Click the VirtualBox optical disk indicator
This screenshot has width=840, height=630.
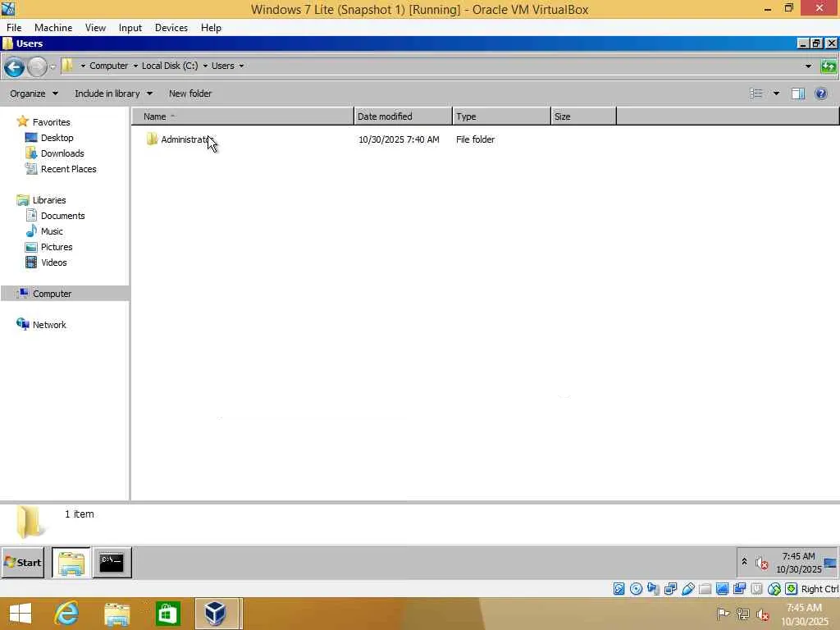[x=636, y=589]
